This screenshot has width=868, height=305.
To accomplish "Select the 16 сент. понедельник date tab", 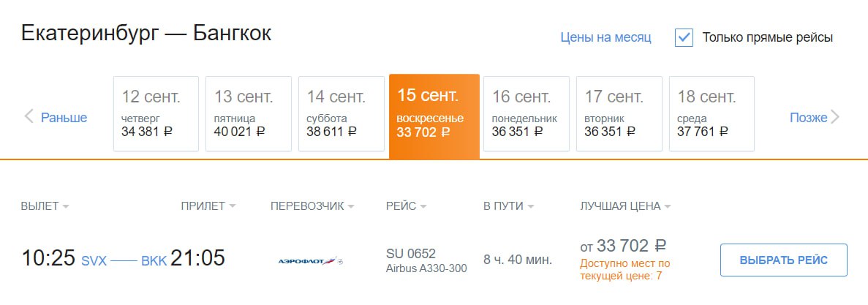I will tap(526, 113).
